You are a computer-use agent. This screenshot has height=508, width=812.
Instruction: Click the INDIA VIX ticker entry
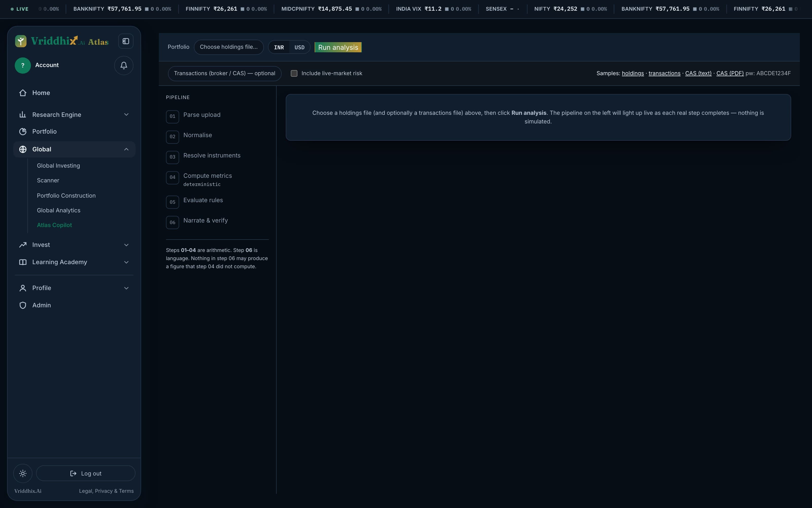(x=433, y=9)
